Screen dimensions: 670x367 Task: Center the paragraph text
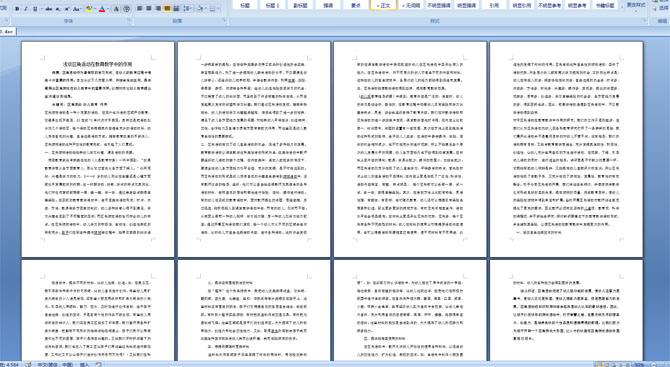[149, 9]
